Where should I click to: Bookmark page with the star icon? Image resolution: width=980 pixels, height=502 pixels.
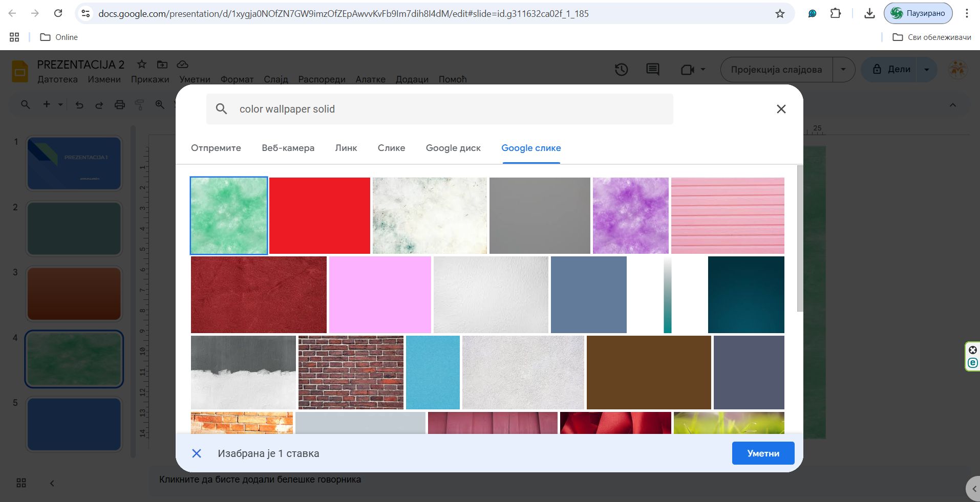point(780,14)
